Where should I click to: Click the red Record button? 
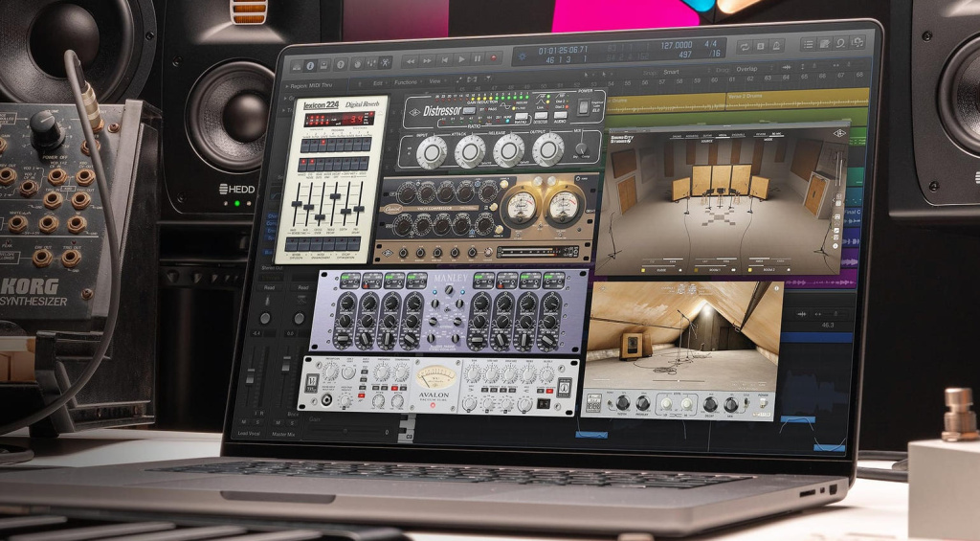pos(495,58)
